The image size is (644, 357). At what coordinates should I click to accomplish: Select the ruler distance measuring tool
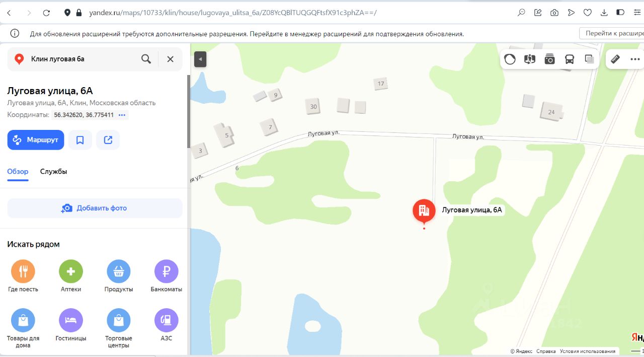coord(615,59)
